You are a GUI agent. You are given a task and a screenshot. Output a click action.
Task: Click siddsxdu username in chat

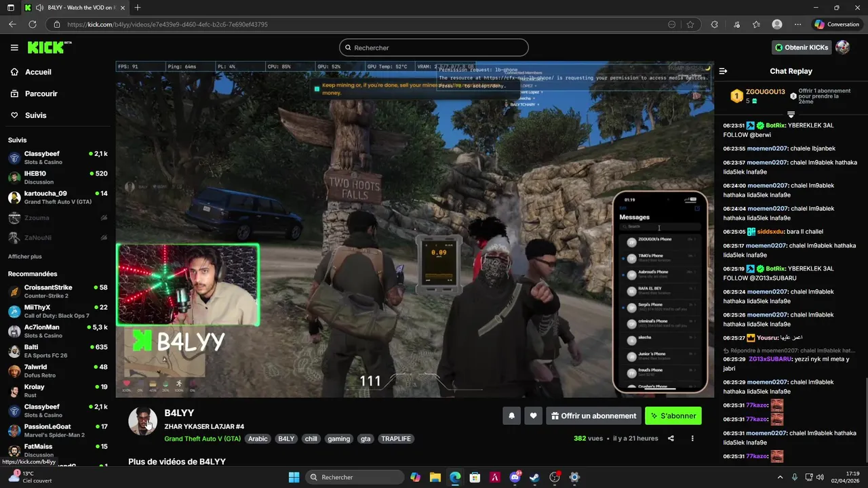tap(770, 232)
